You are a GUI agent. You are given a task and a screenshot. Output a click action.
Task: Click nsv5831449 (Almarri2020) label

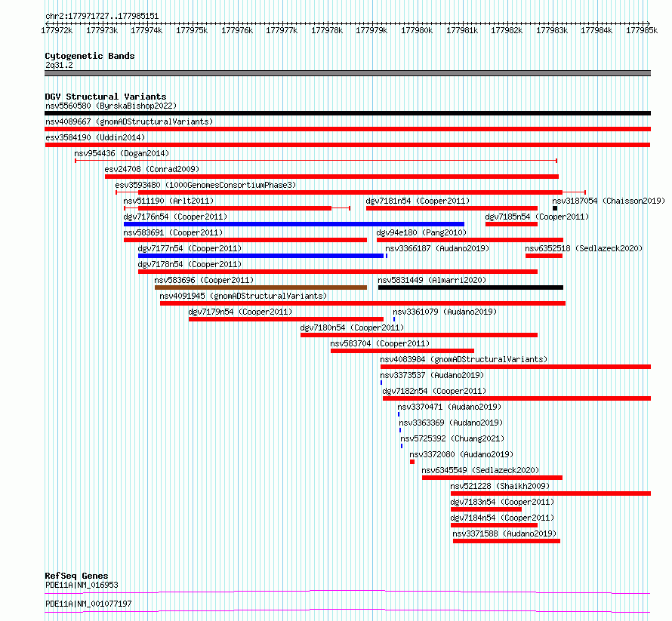coord(432,280)
